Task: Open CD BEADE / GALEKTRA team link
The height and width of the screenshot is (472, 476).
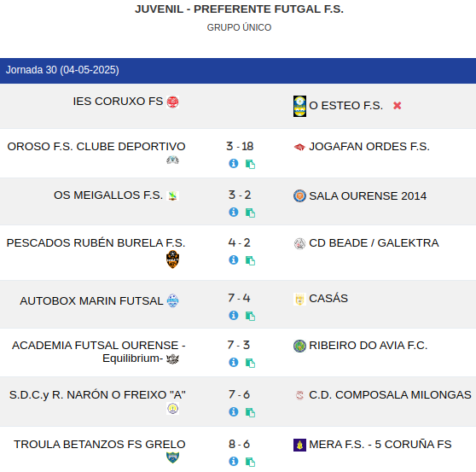Action: click(374, 243)
